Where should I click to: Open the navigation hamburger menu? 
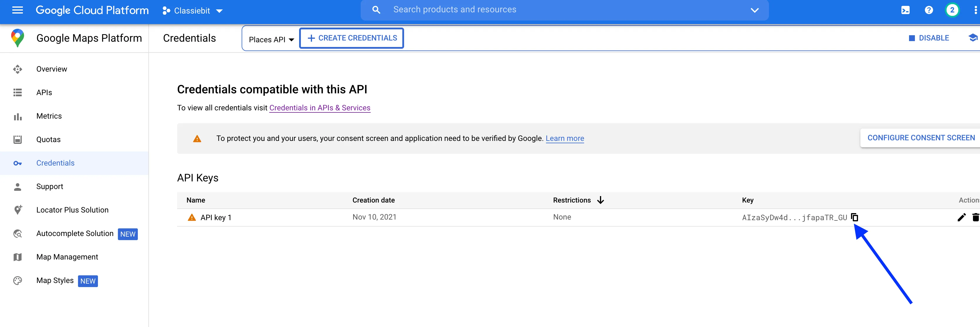click(18, 10)
